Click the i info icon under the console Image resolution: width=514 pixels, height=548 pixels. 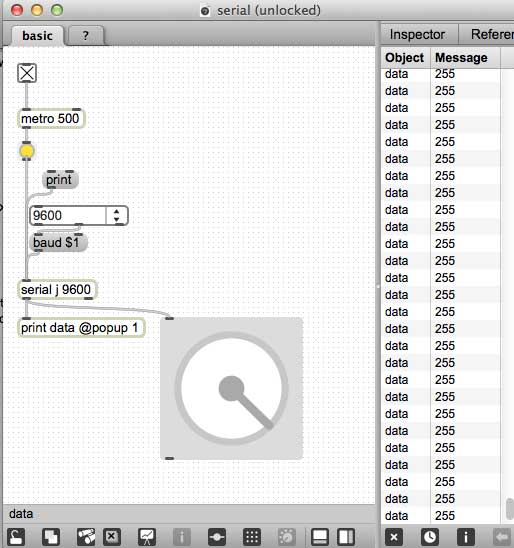(466, 536)
